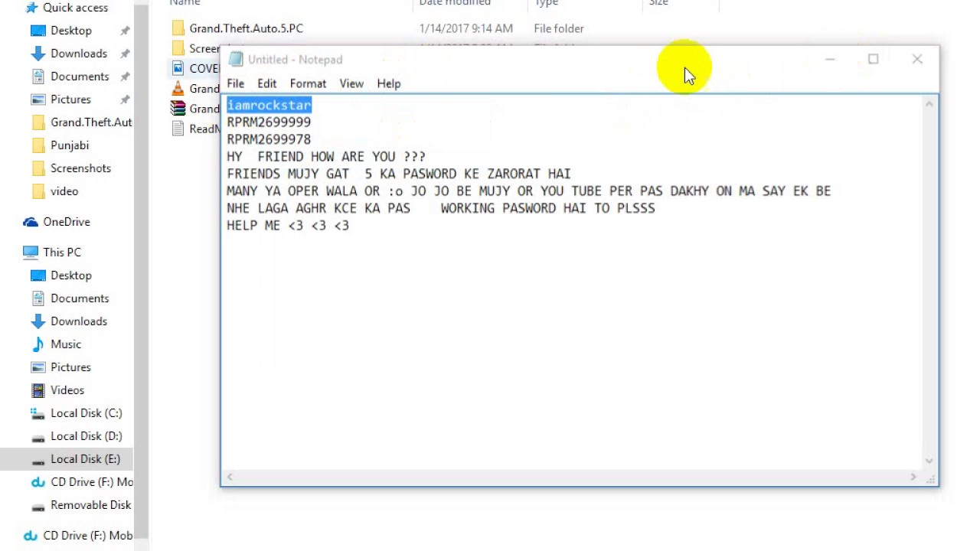Open the Notepad File menu
Viewport: 980px width, 551px height.
235,83
